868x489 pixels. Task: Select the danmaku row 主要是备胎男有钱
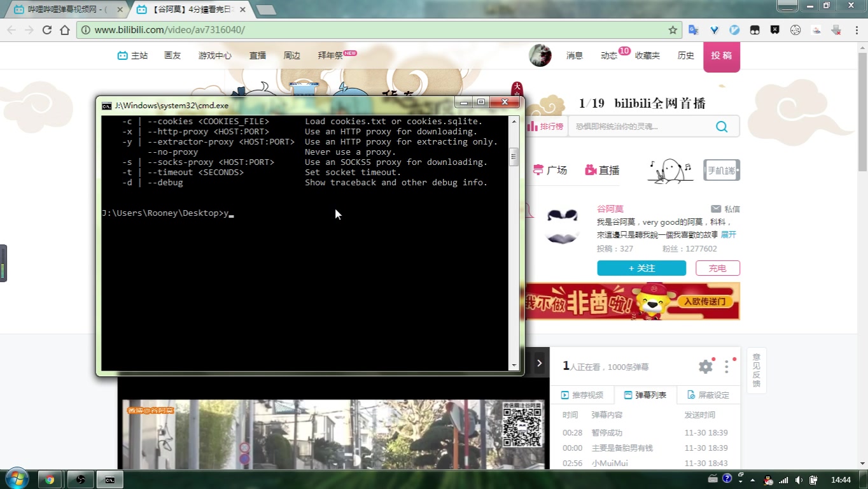tap(645, 448)
